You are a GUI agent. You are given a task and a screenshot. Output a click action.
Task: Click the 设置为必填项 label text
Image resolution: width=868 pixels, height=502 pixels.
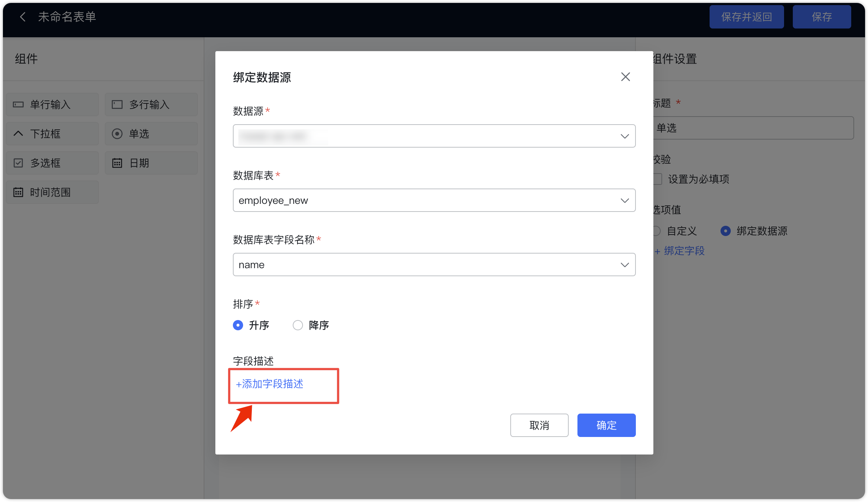point(699,179)
